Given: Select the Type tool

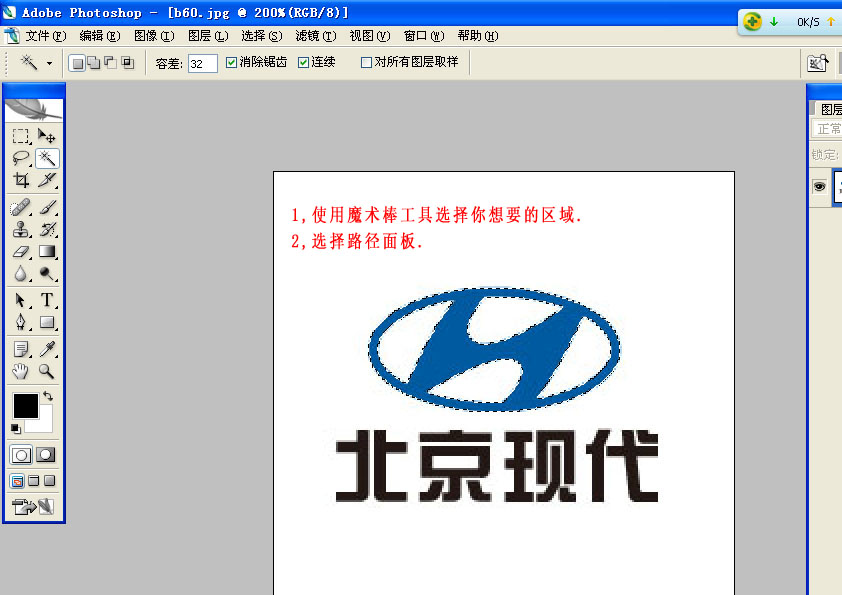Looking at the screenshot, I should (47, 300).
